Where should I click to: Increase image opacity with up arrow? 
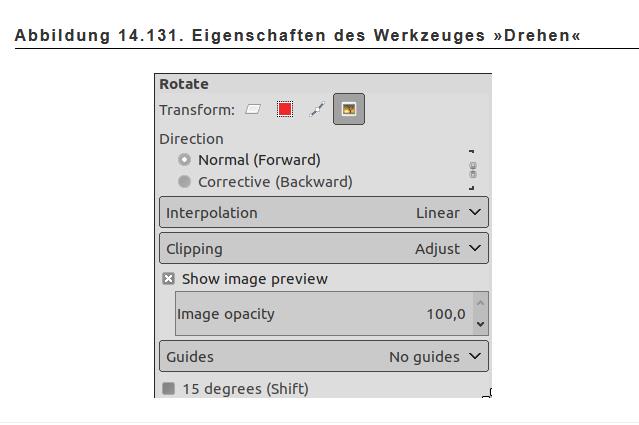pos(480,303)
